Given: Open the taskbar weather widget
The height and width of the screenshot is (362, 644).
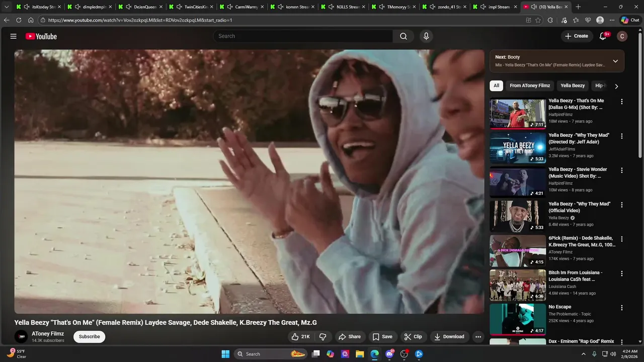Looking at the screenshot, I should coord(17,354).
